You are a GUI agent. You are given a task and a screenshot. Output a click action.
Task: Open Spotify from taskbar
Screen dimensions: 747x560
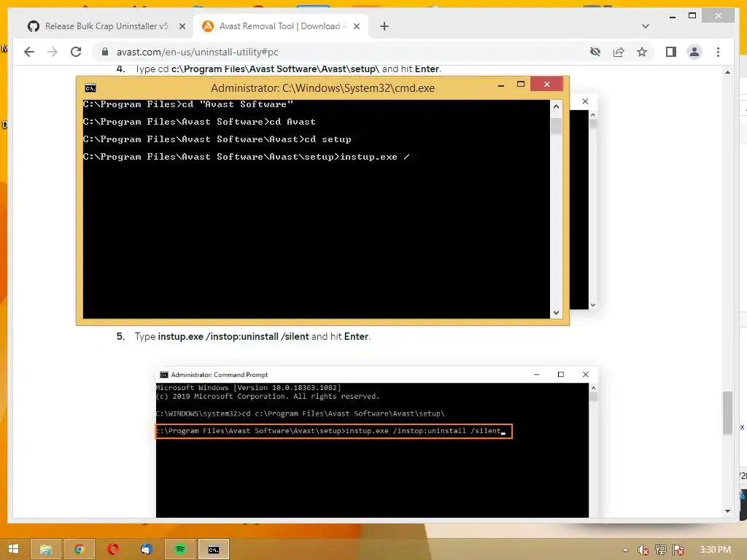tap(180, 550)
